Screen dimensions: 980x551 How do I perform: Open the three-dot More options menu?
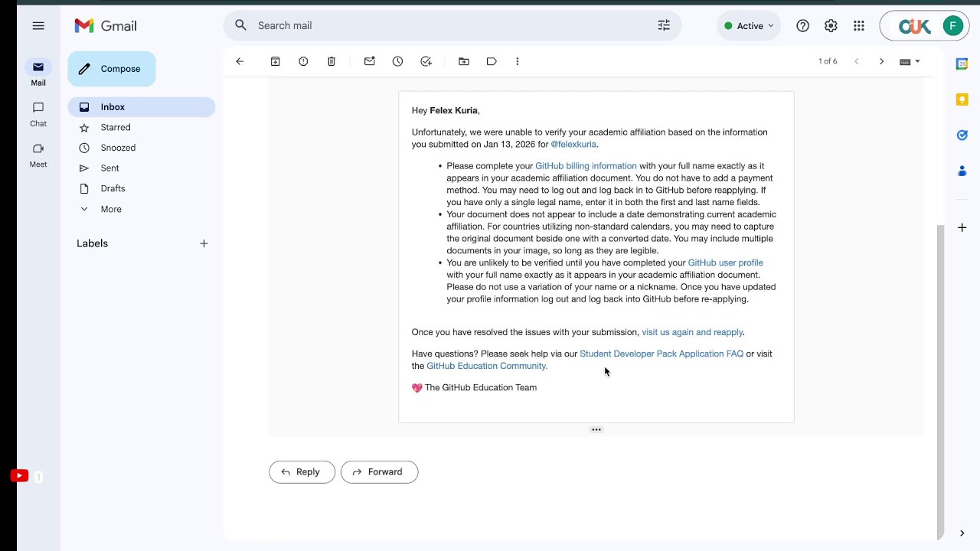tap(518, 61)
